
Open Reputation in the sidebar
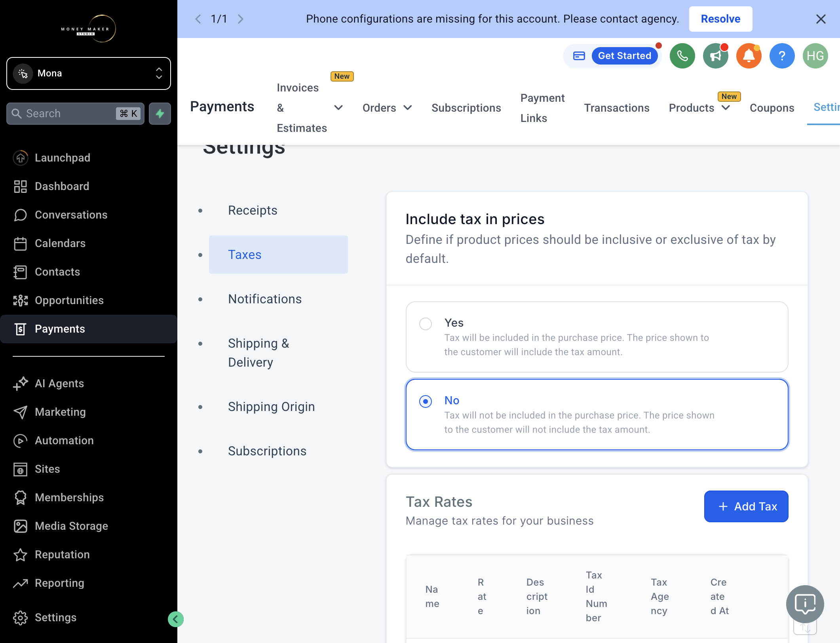89,554
